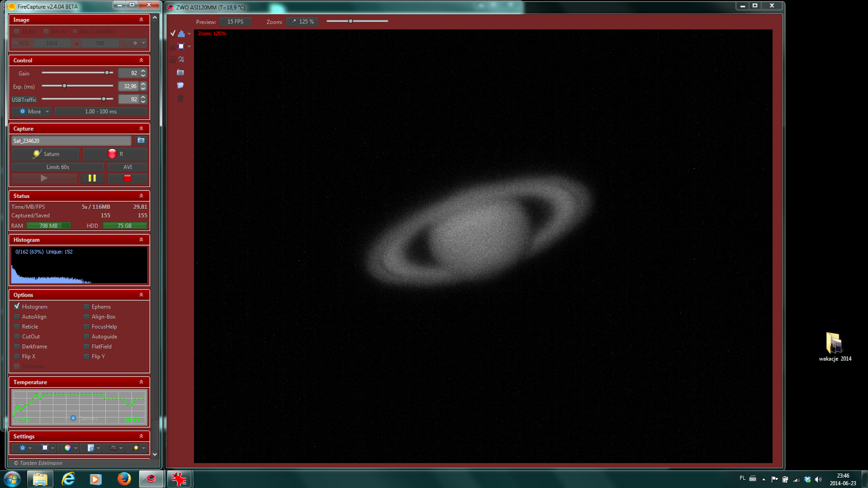Open the color wheel settings icon
The width and height of the screenshot is (868, 488).
point(68,448)
